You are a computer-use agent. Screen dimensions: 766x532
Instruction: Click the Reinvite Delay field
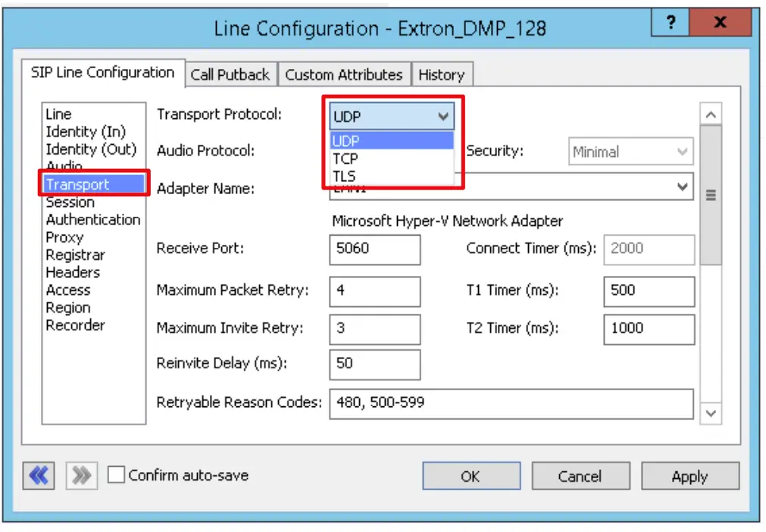coord(375,365)
